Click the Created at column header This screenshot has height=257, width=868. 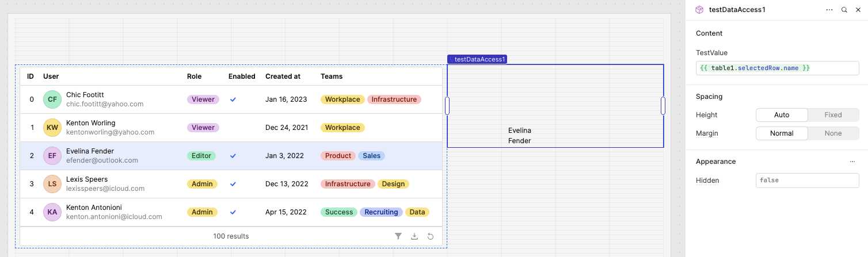[x=283, y=76]
